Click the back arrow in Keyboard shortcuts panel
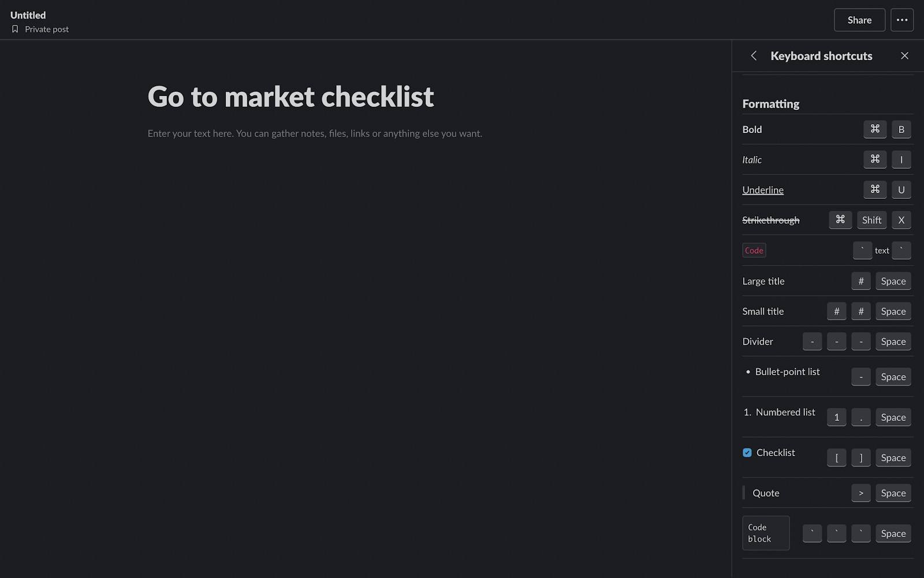Screen dimensions: 924x578 coord(754,55)
